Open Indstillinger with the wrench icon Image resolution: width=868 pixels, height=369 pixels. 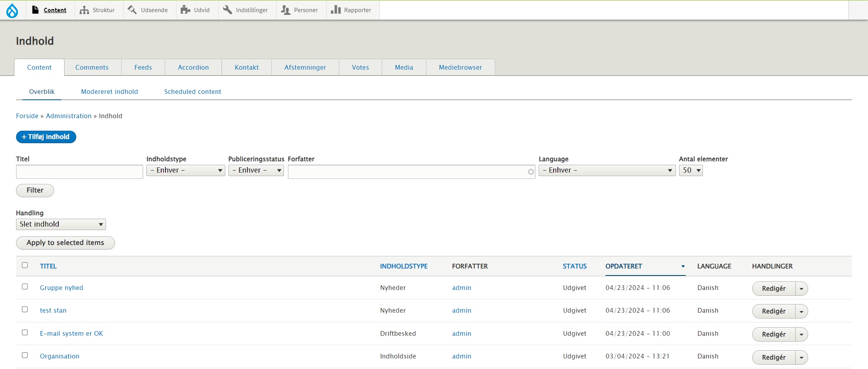click(x=227, y=10)
